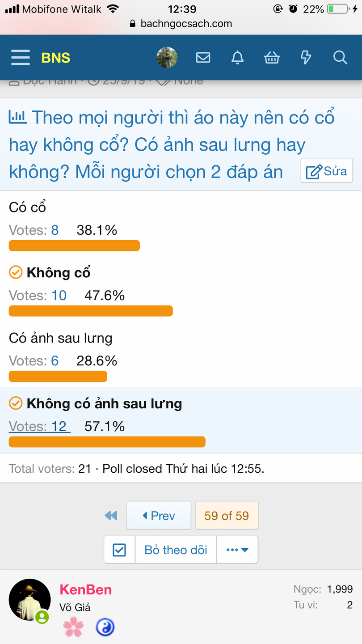Click the BNS site logo
The width and height of the screenshot is (362, 644).
[56, 58]
